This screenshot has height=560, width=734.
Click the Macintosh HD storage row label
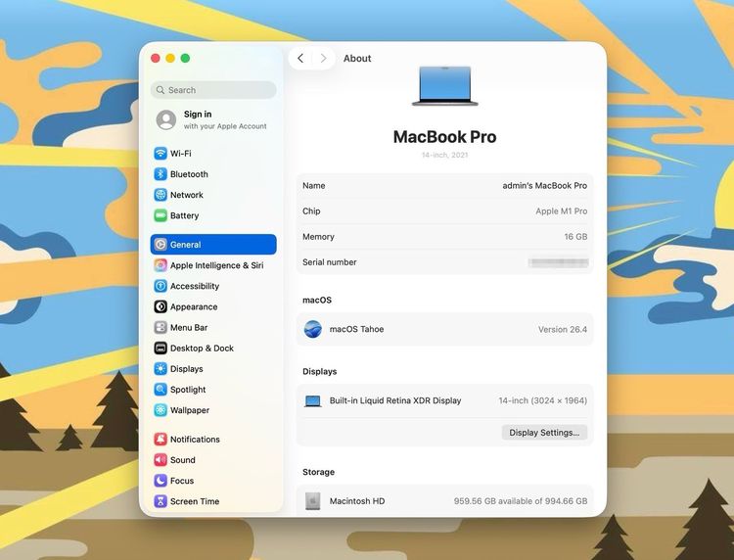[x=357, y=501]
